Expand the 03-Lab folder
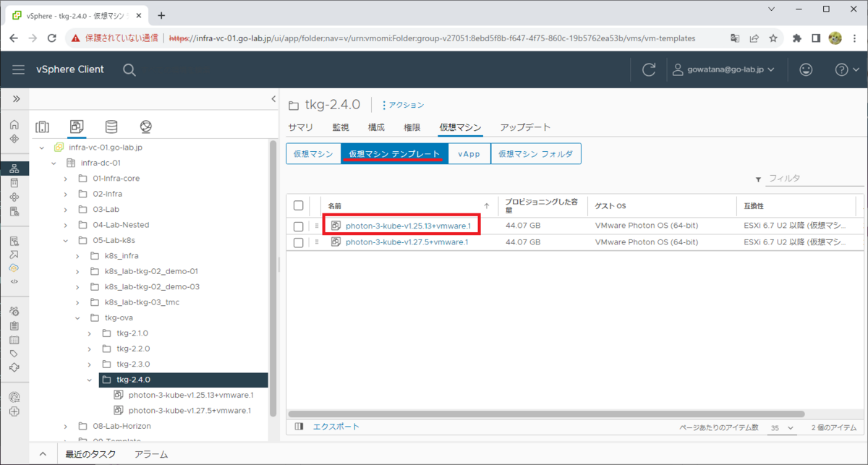Image resolution: width=868 pixels, height=465 pixels. [x=65, y=209]
